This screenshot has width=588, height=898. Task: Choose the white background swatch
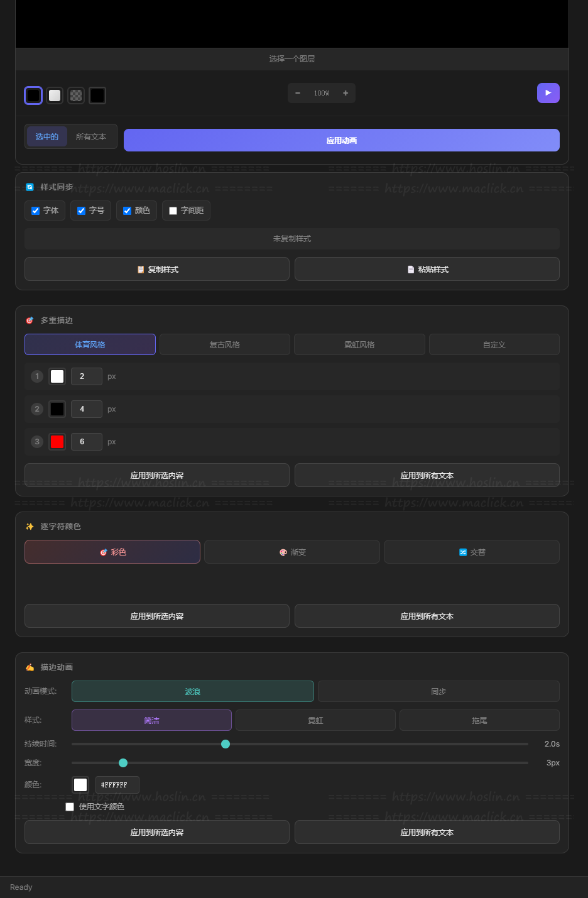[55, 96]
